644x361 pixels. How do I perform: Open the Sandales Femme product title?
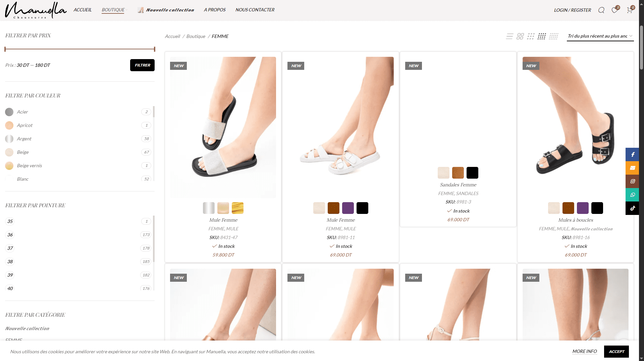coord(458,185)
